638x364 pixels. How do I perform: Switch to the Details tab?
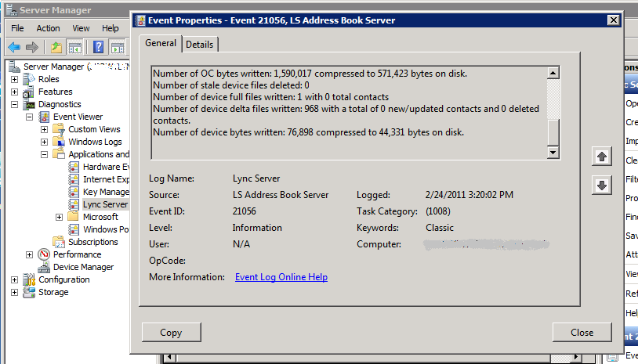(x=199, y=45)
